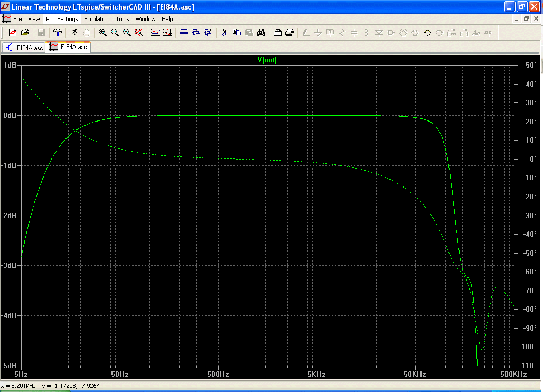The height and width of the screenshot is (392, 543).
Task: Select the Draw Wire pencil tool
Action: pyautogui.click(x=306, y=33)
